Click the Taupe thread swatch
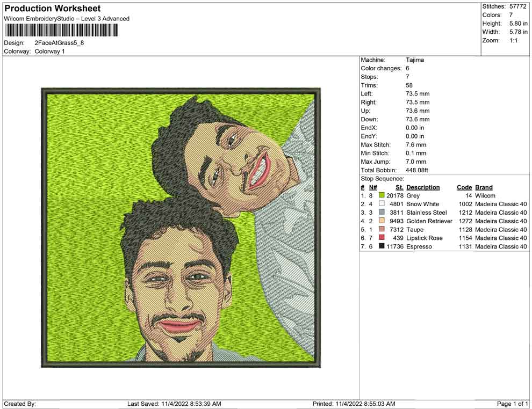Screen dimensions: 532x409 tap(382, 229)
